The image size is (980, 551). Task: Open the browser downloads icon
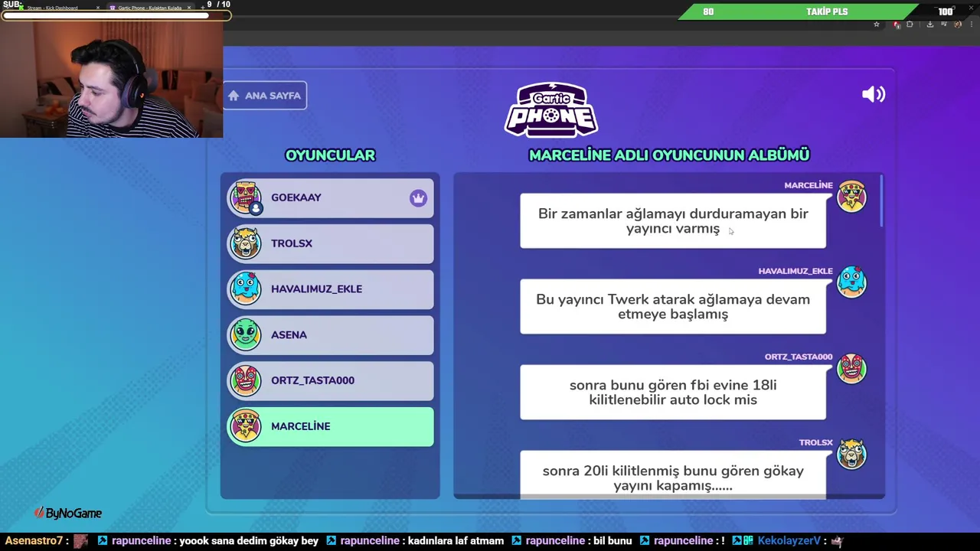point(929,24)
